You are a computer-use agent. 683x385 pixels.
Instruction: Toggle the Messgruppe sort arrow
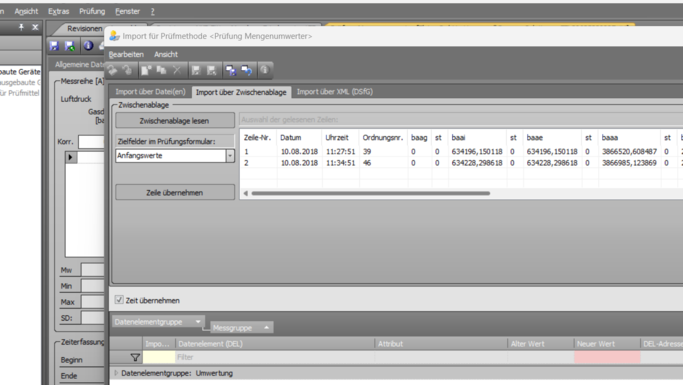pyautogui.click(x=267, y=328)
